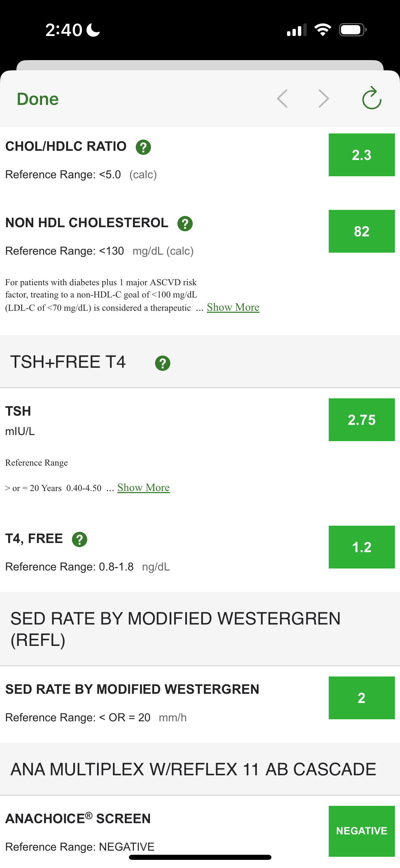Open help for T4, FREE
400x868 pixels.
(79, 539)
